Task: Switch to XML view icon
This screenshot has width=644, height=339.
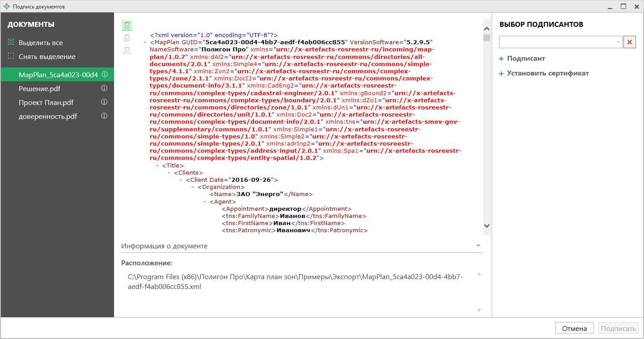Action: tap(127, 25)
